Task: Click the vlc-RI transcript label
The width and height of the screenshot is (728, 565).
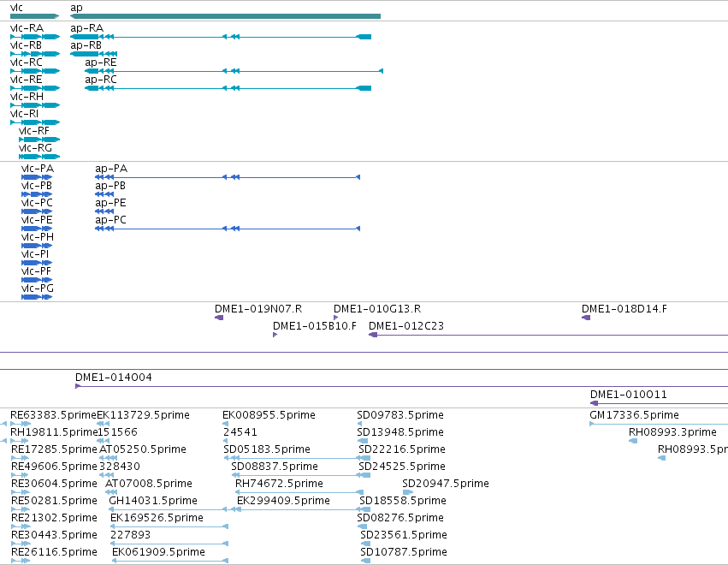Action: pyautogui.click(x=25, y=114)
